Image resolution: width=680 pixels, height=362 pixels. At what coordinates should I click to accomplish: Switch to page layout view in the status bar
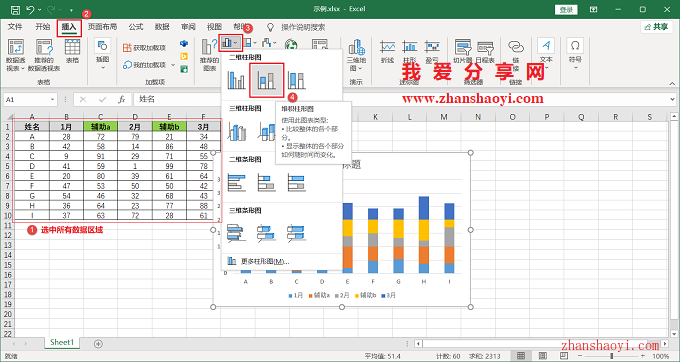[543, 356]
